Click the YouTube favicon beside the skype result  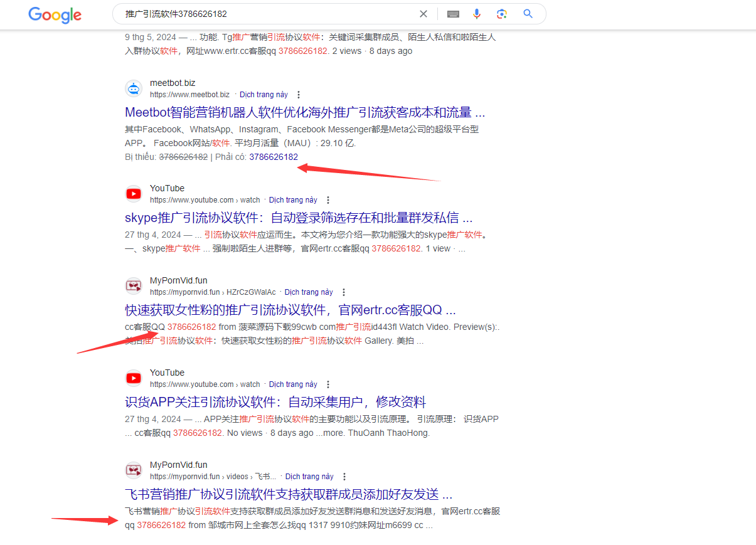(x=134, y=194)
